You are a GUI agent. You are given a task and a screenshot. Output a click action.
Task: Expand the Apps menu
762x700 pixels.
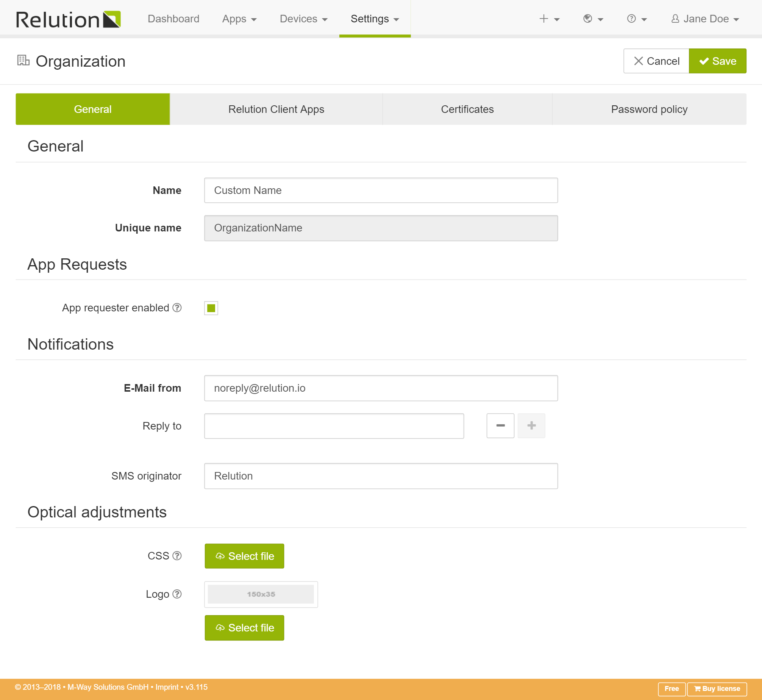[239, 19]
